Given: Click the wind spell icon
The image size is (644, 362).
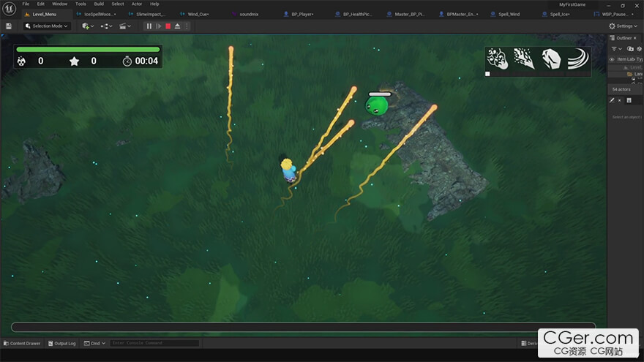Looking at the screenshot, I should tap(578, 59).
